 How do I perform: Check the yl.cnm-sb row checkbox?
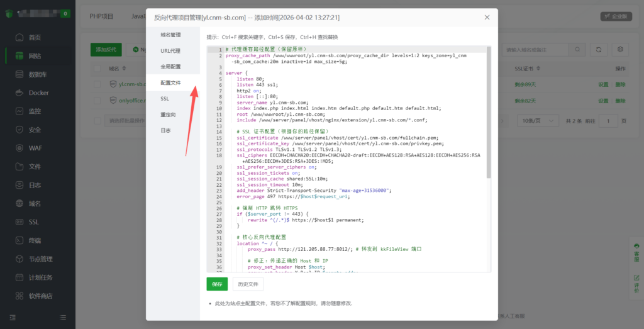tap(97, 84)
